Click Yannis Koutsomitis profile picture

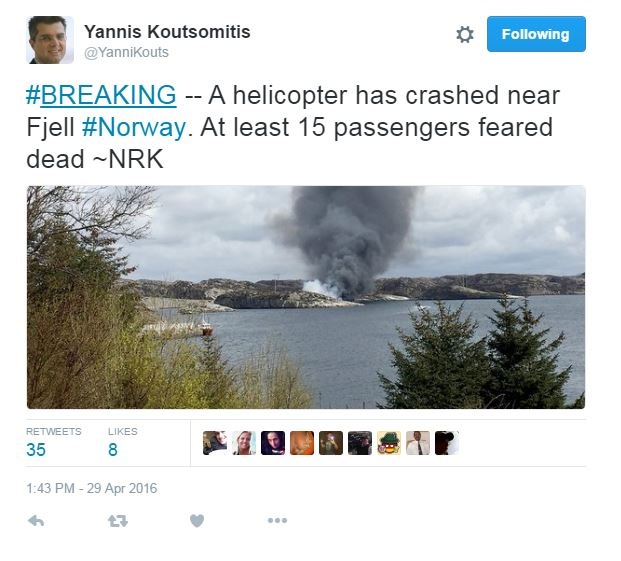[50, 40]
